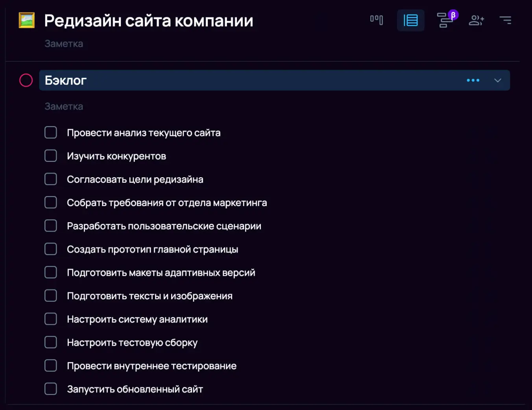
Task: Mark 'Изучить конкурентов' as done
Action: (x=50, y=156)
